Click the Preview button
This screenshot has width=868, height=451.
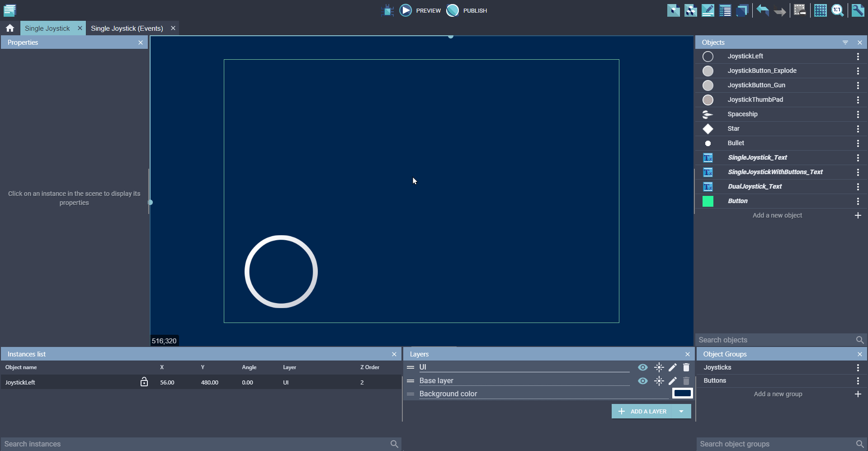coord(420,10)
